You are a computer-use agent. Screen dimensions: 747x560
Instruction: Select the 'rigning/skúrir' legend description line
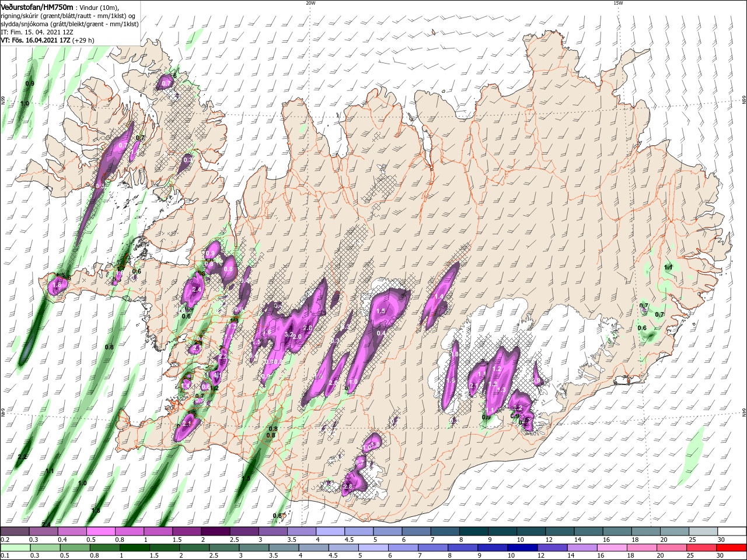pyautogui.click(x=68, y=16)
